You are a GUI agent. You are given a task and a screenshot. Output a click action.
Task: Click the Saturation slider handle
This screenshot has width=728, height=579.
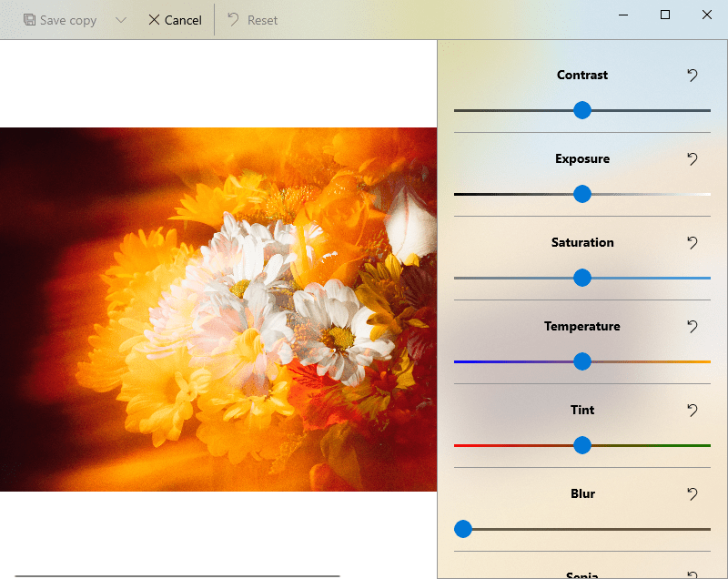click(x=583, y=278)
